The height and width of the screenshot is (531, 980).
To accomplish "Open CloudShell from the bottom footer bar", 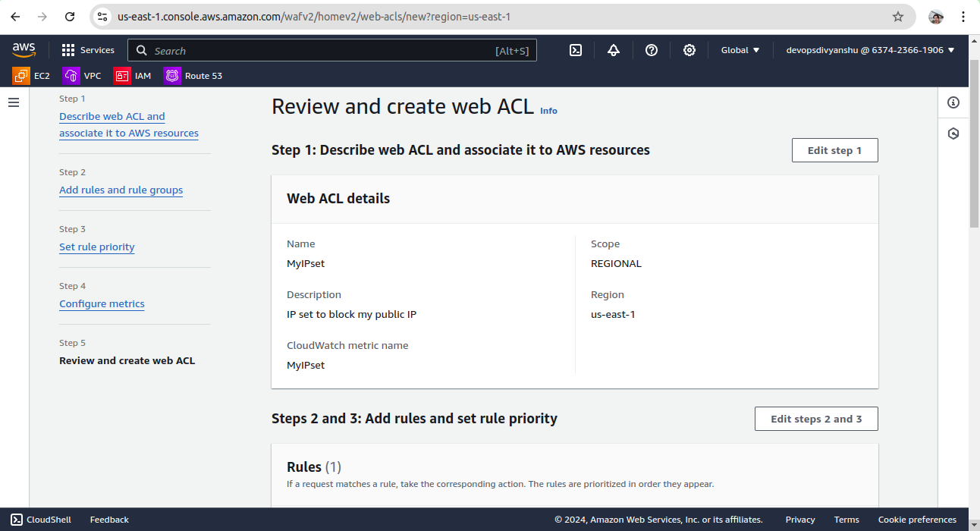I will click(x=41, y=520).
